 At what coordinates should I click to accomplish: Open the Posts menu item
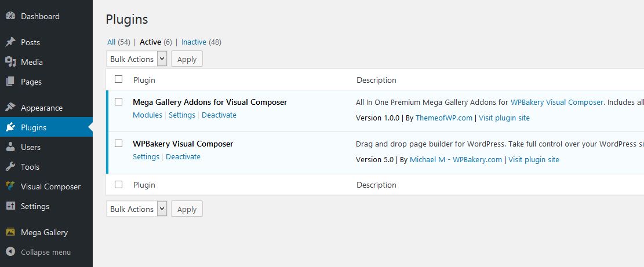tap(30, 42)
